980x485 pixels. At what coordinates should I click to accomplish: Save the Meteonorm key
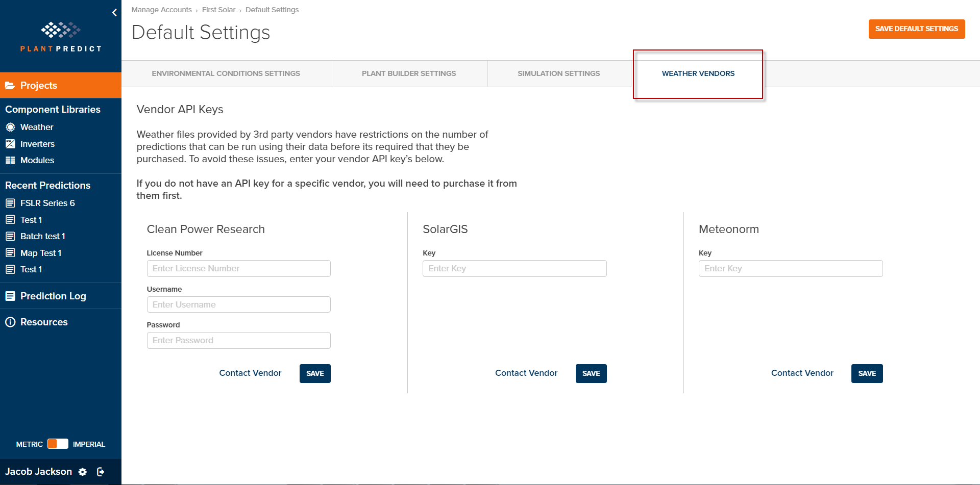(x=867, y=373)
